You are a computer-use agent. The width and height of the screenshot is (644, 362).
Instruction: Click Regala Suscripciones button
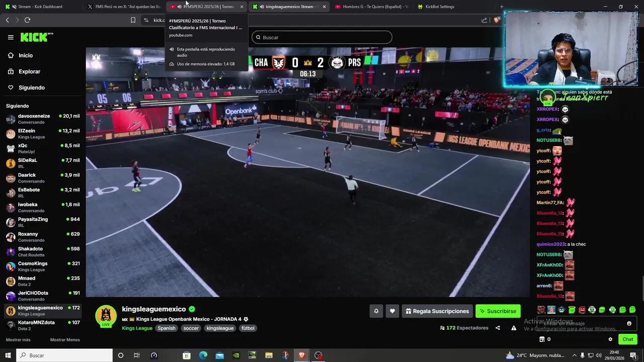point(437,311)
